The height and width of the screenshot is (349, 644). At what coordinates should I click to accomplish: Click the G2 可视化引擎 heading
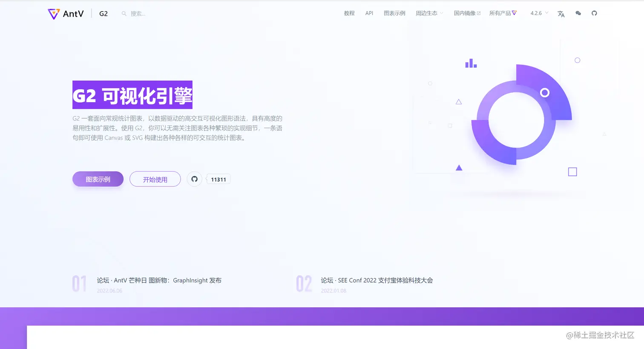click(x=132, y=95)
